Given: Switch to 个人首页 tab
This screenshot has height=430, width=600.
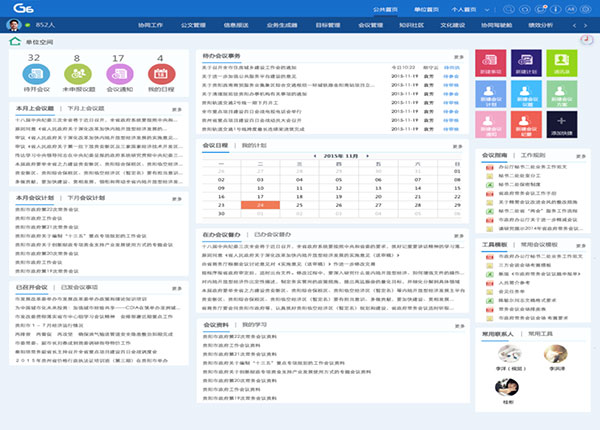Looking at the screenshot, I should point(464,10).
